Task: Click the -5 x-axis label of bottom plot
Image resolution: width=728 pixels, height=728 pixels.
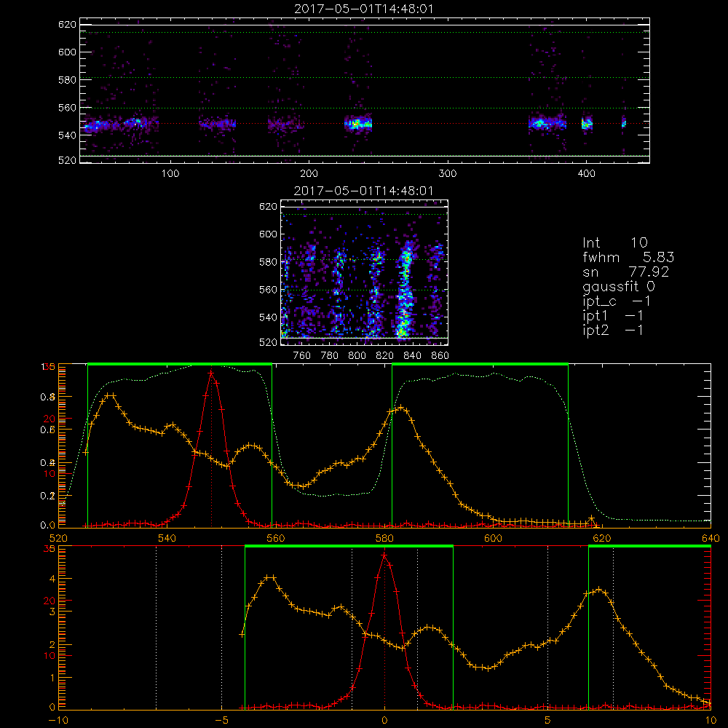Action: tap(221, 720)
